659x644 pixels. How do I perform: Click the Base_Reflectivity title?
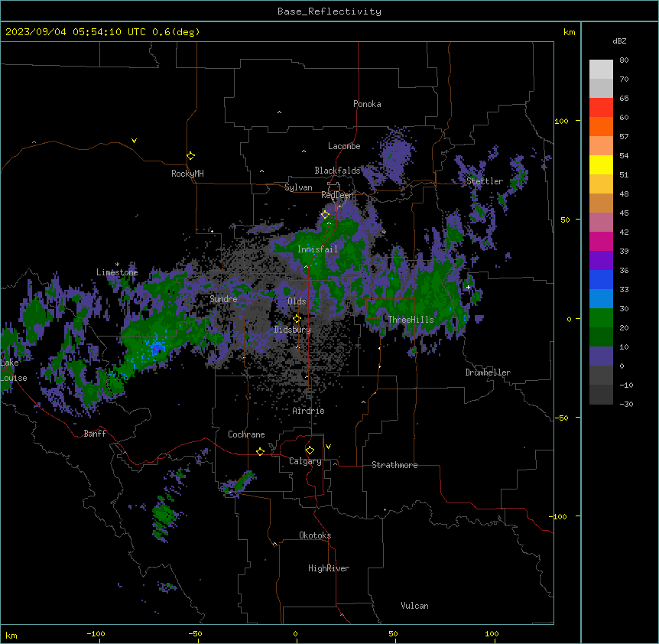329,11
